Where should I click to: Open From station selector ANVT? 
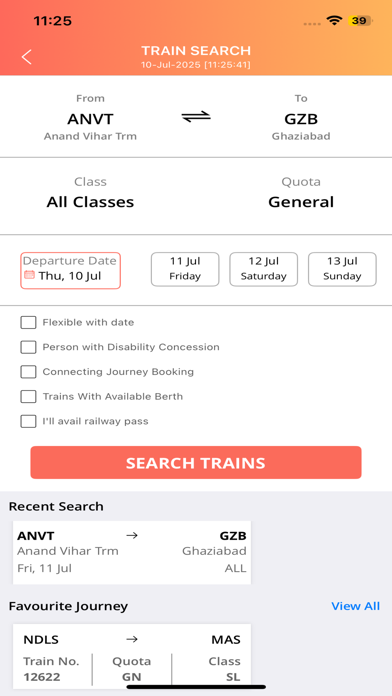coord(90,118)
